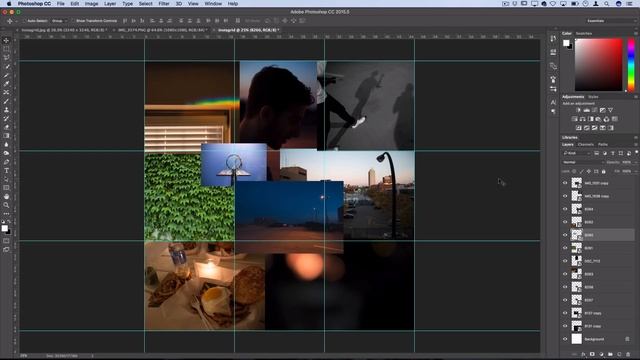Viewport: 640px width, 360px height.
Task: Add a Hue/Saturation adjustment
Action: point(575,119)
